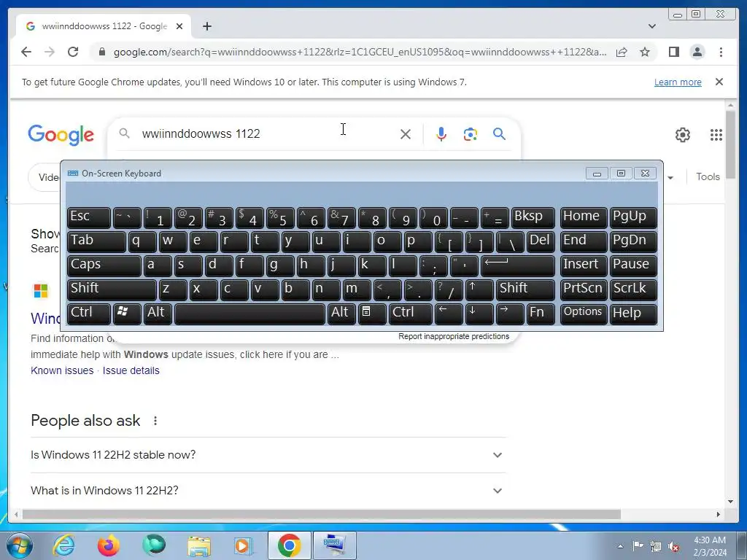
Task: Expand 'Is Windows 11 22H2 stable now?'
Action: [x=268, y=455]
